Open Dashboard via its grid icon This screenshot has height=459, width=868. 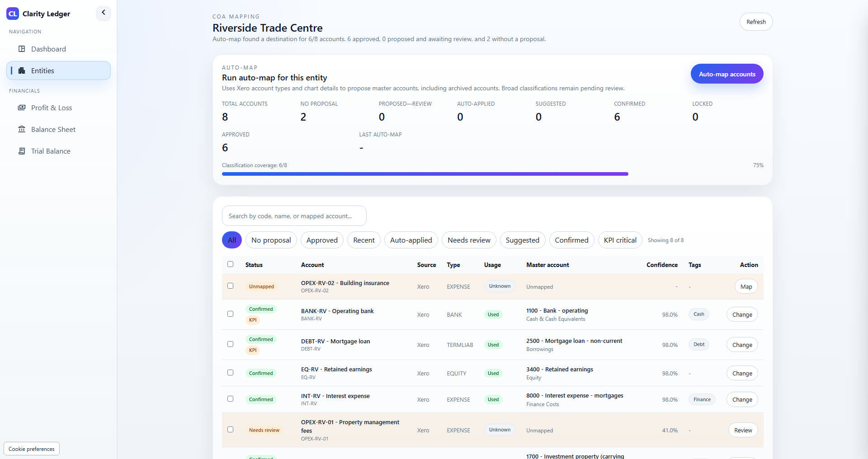(22, 49)
